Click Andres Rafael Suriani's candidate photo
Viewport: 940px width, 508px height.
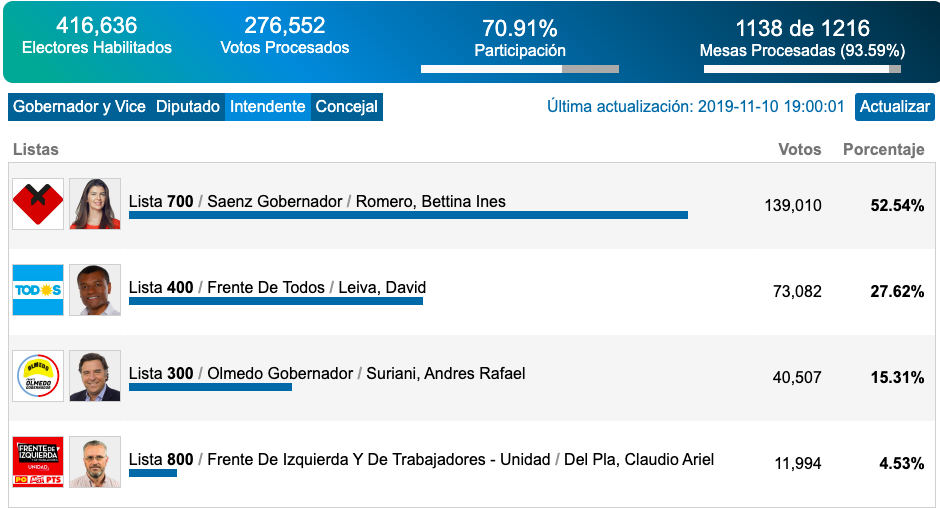pyautogui.click(x=95, y=376)
